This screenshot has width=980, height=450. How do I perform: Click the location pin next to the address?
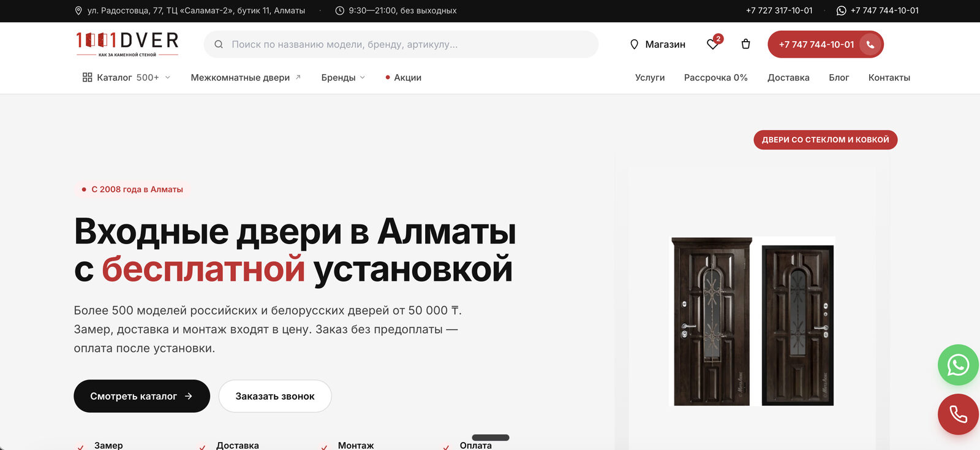point(78,10)
